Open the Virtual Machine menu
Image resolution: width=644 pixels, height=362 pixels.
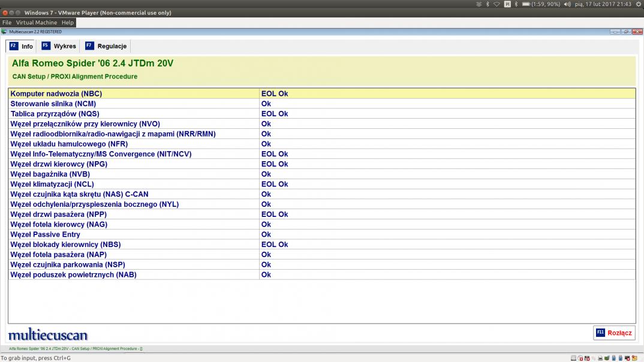point(36,23)
